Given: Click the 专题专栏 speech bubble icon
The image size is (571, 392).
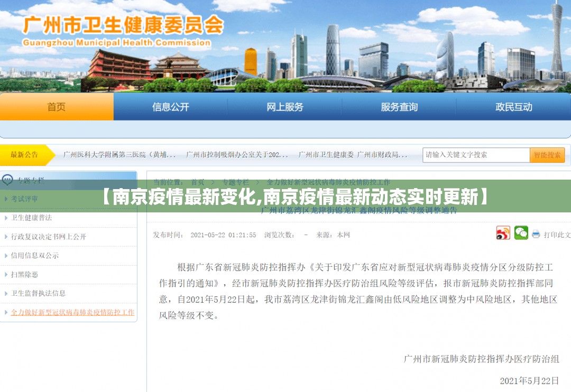Looking at the screenshot, I should tap(7, 180).
